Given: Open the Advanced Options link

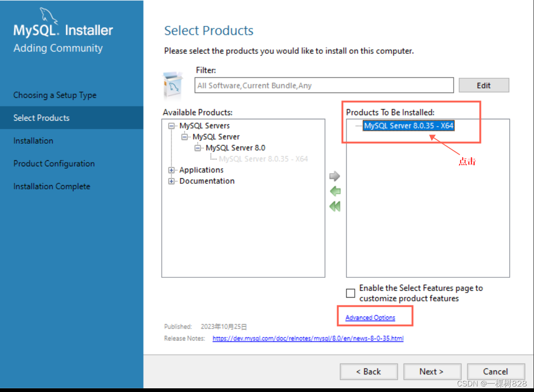Looking at the screenshot, I should [370, 317].
